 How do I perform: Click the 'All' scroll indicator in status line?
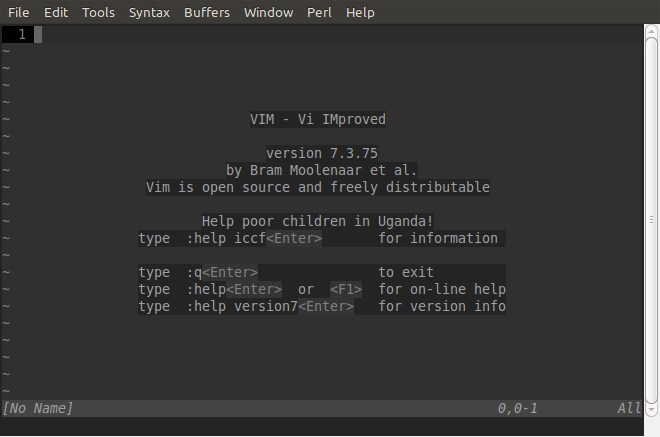tap(629, 408)
